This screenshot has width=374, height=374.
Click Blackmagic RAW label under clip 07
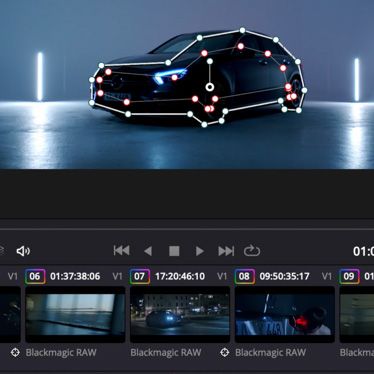coord(166,353)
